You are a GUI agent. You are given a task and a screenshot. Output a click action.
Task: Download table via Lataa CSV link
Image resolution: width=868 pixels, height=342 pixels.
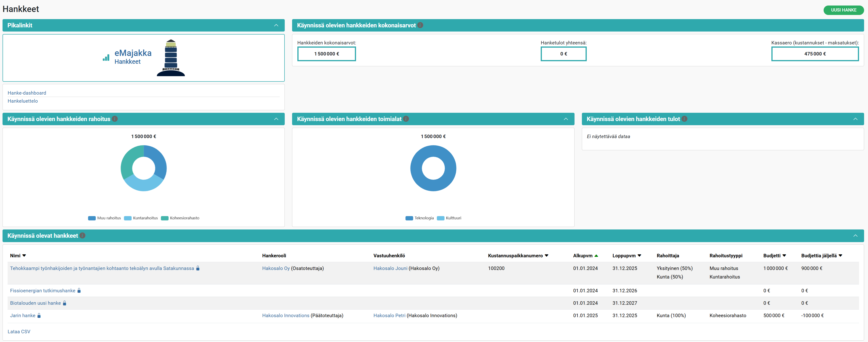point(19,332)
